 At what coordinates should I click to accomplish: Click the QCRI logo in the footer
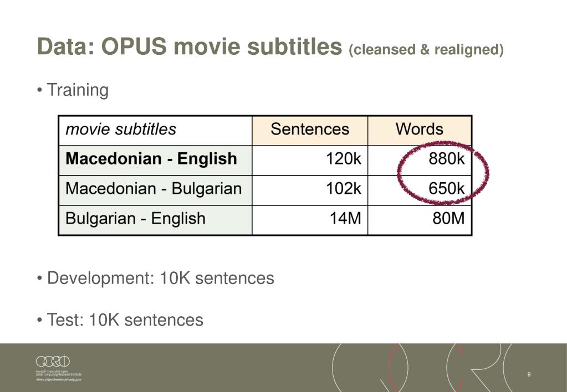[53, 361]
